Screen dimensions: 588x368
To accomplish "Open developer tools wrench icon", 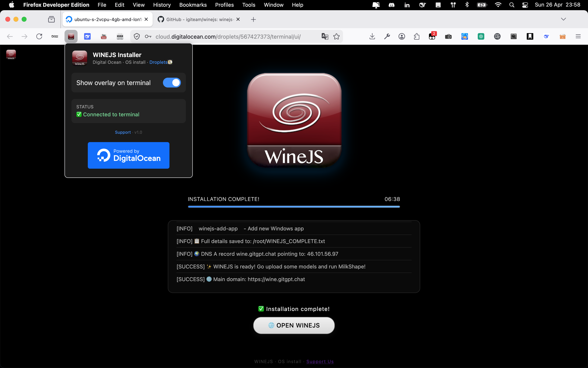I will tap(387, 37).
